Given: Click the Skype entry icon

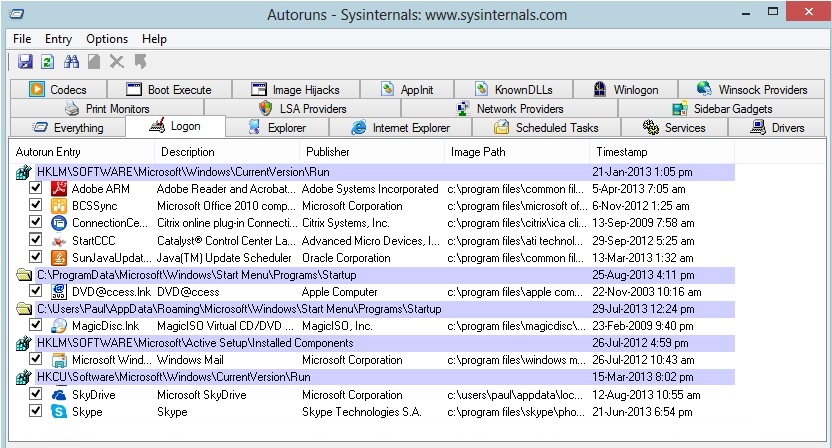Looking at the screenshot, I should click(x=59, y=411).
